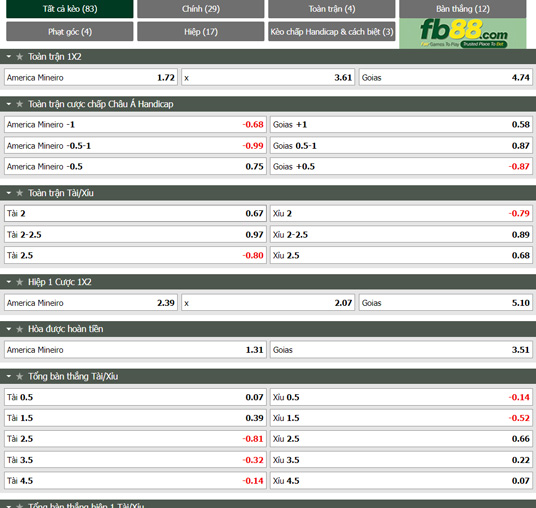Star the Hiệp 1 Cược 1X2 section
Viewport: 536px width, 508px height.
point(20,282)
